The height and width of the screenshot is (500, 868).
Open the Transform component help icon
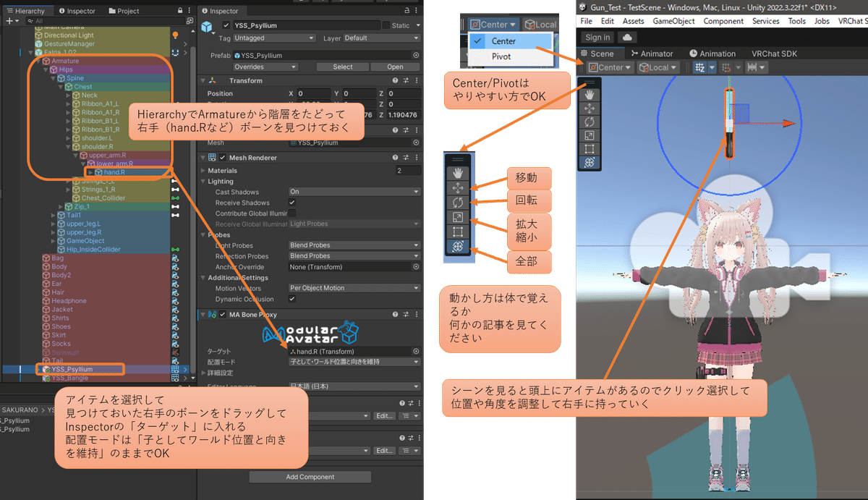(x=395, y=81)
